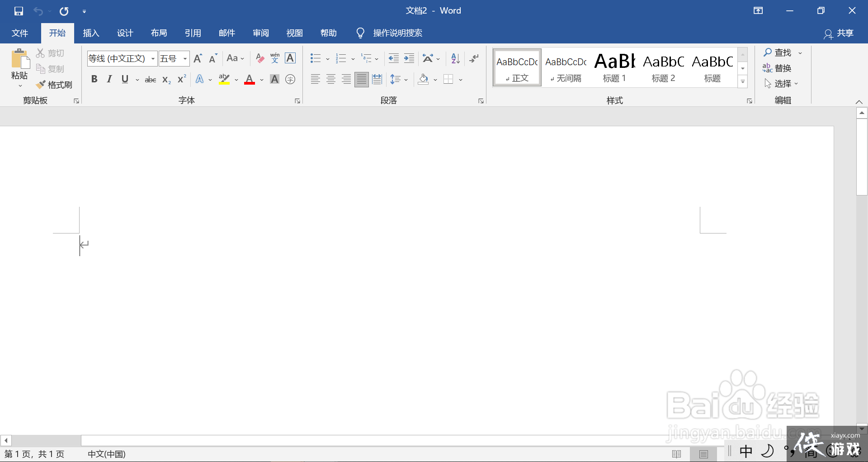Click the Save icon in title bar
868x462 pixels.
19,11
